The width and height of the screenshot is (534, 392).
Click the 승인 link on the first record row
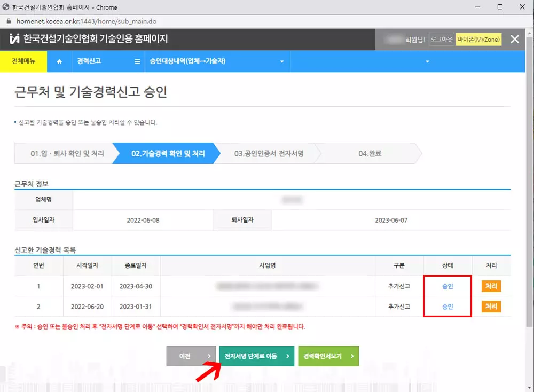(447, 286)
